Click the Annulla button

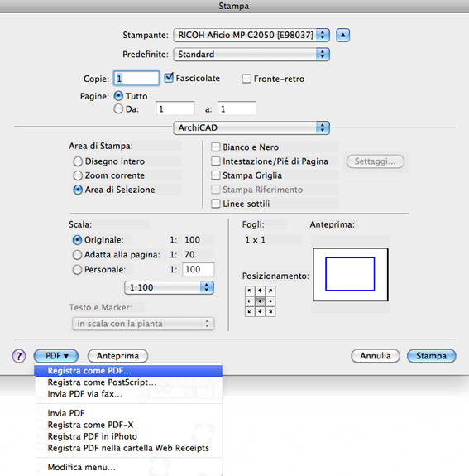pyautogui.click(x=376, y=356)
